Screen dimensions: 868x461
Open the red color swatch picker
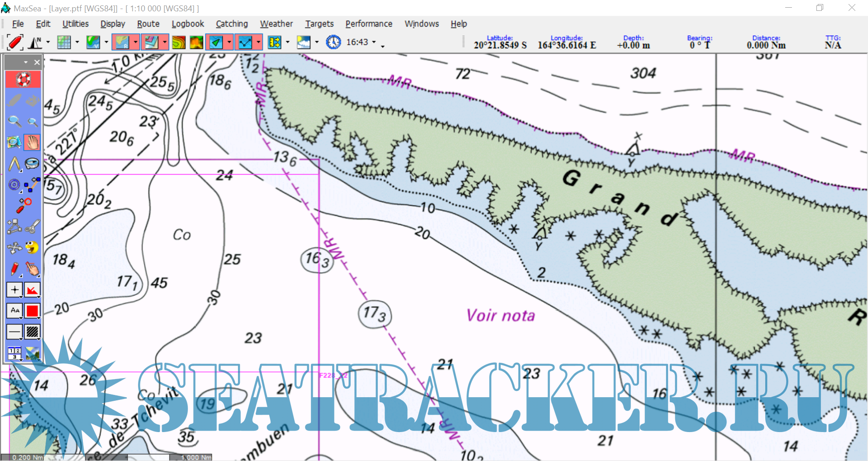(32, 311)
